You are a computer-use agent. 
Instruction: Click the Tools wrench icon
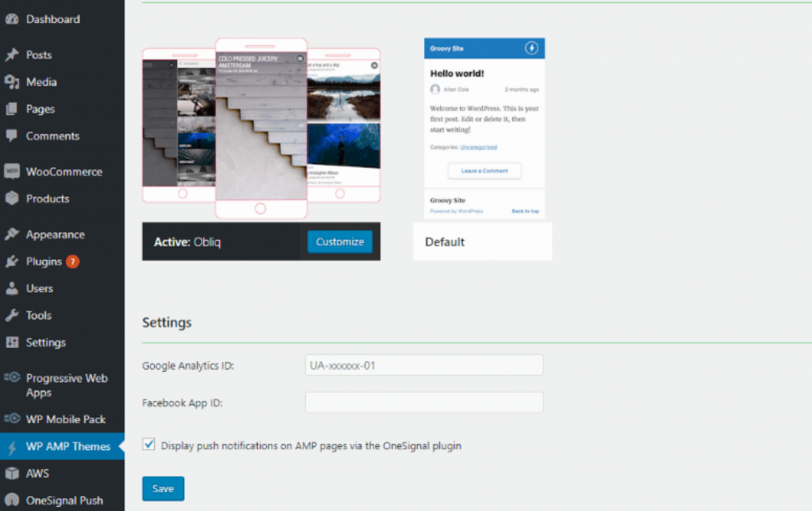(12, 315)
